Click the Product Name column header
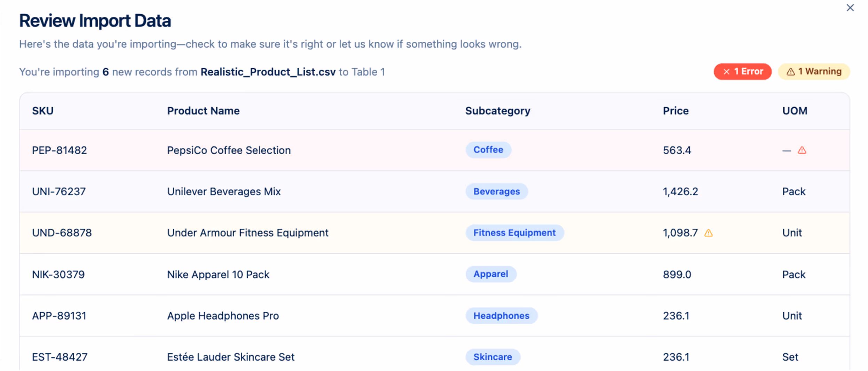Screen dimensions: 868x371 pos(203,110)
